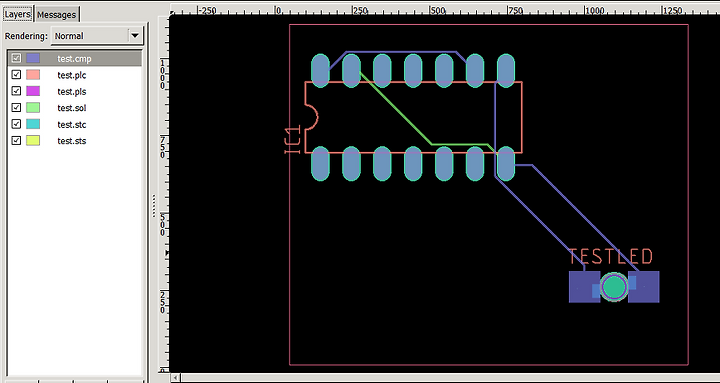Click the IC1 notch arc on outline
Screen dimensions: 720x383
[x=312, y=117]
